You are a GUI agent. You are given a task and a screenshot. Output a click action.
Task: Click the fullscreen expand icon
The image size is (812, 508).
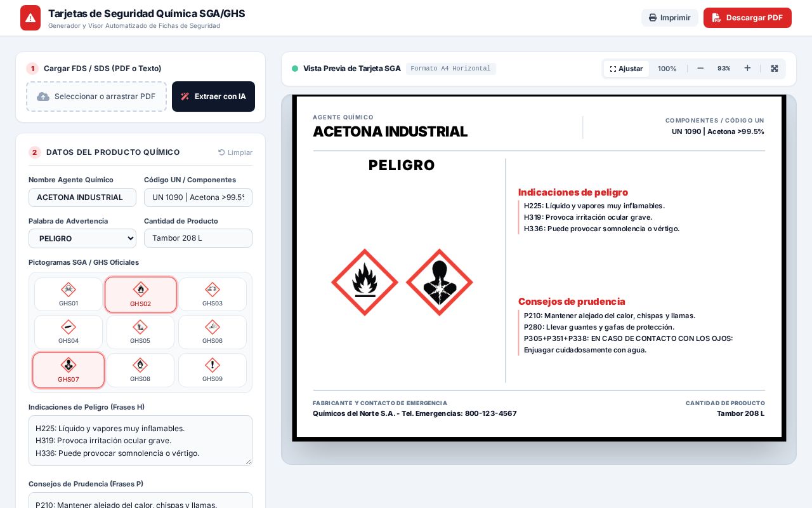775,69
